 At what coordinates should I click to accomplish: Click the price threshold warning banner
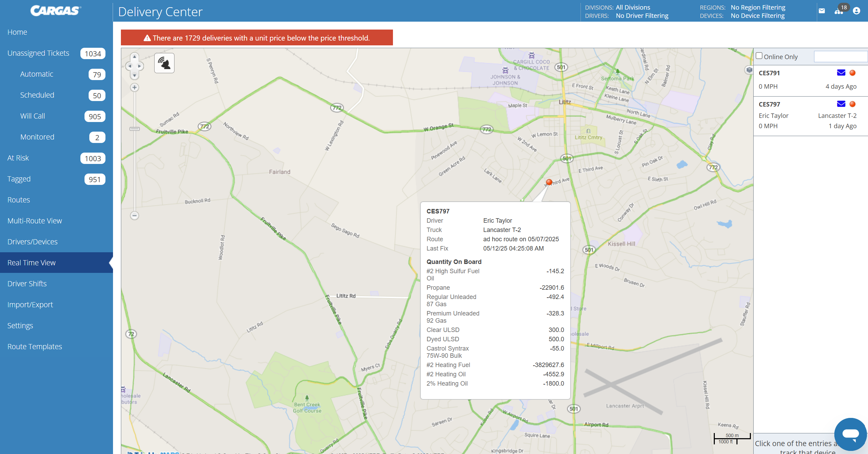[257, 38]
